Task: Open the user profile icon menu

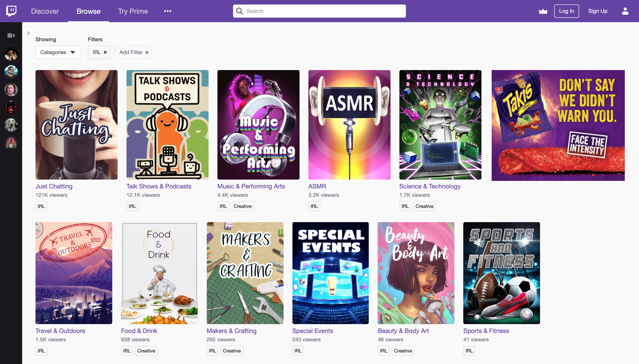Action: [625, 11]
